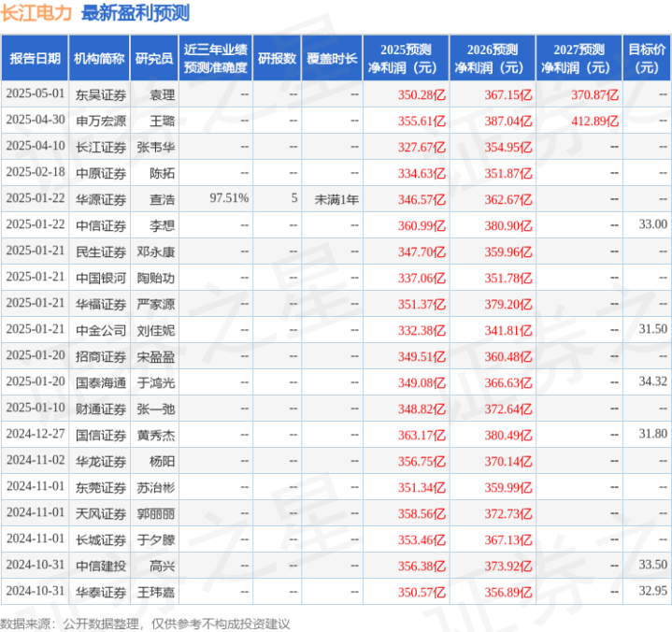Click the 327.67亿 2025 forecast value
The image size is (672, 632).
(422, 147)
